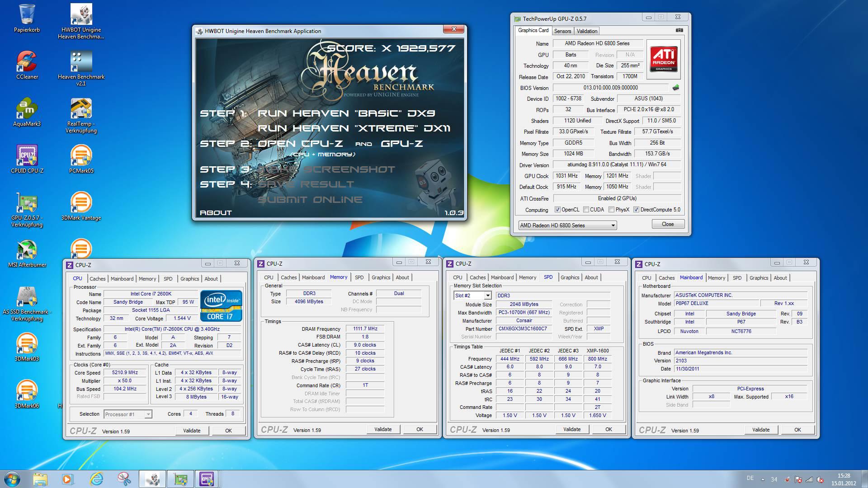Launch AquaMark3 desktop shortcut
Screen dimensions: 868x488
pyautogui.click(x=27, y=112)
